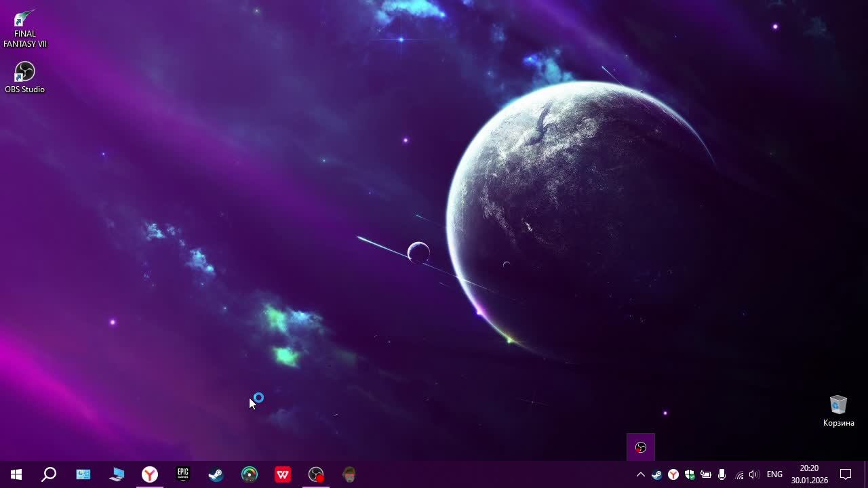Open microphone indicator in system tray
This screenshot has height=488, width=868.
point(722,474)
